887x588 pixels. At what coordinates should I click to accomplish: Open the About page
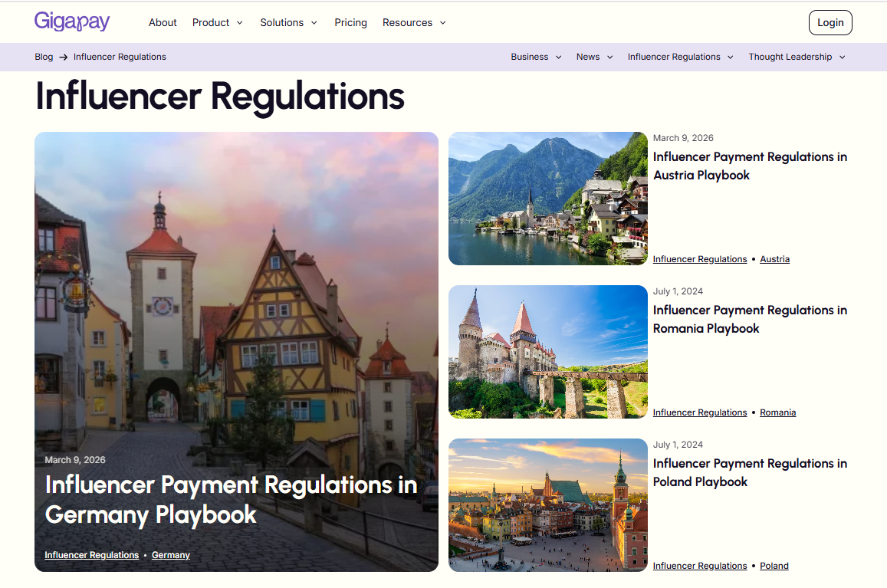tap(163, 23)
